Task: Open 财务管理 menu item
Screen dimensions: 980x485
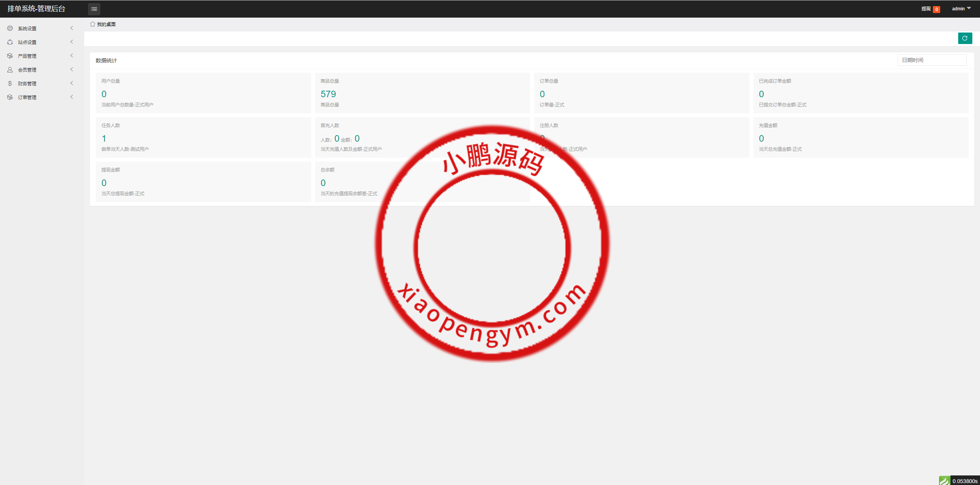Action: coord(27,83)
